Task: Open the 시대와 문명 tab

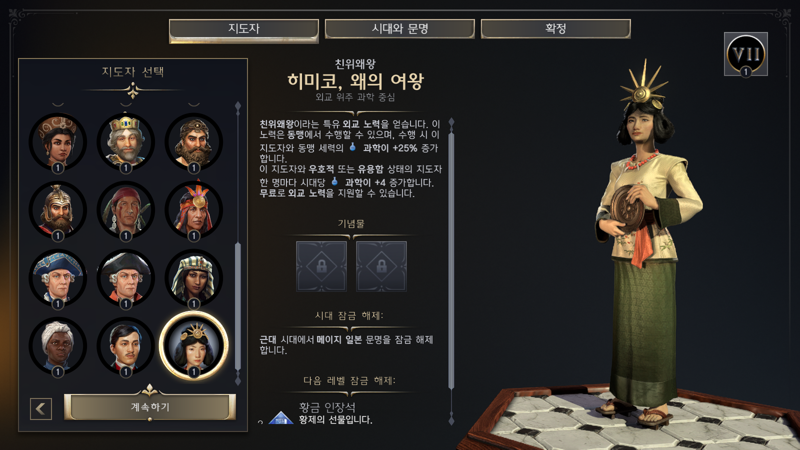Action: 399,29
